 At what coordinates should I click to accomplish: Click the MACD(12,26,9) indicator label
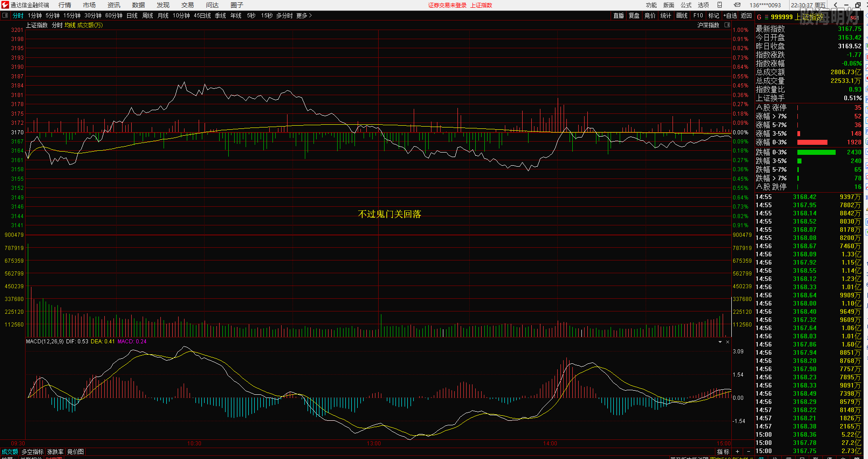[x=45, y=342]
